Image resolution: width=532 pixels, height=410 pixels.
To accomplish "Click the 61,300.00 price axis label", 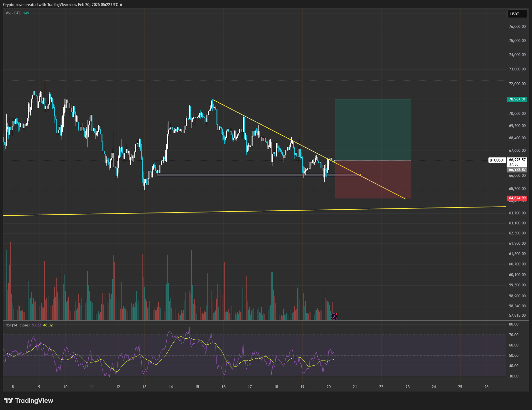I will [x=517, y=254].
